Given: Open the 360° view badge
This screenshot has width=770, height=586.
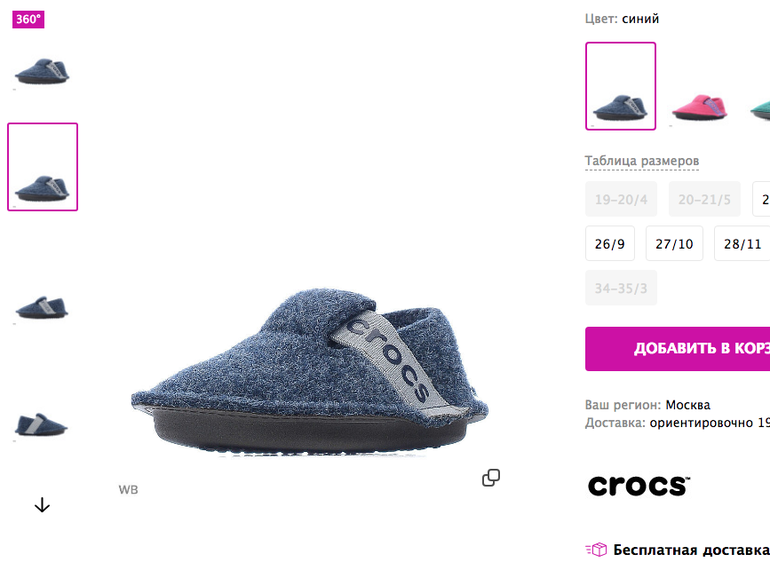Looking at the screenshot, I should (x=28, y=19).
